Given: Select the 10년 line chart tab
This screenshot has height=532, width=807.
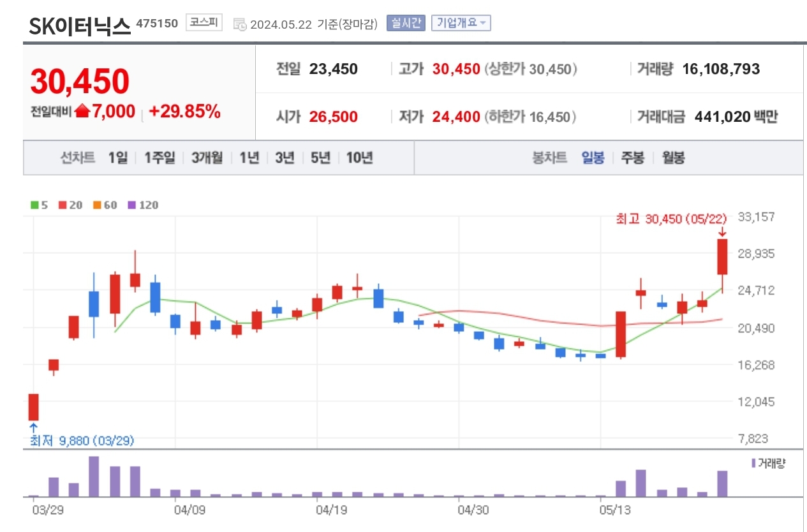Looking at the screenshot, I should pyautogui.click(x=360, y=158).
